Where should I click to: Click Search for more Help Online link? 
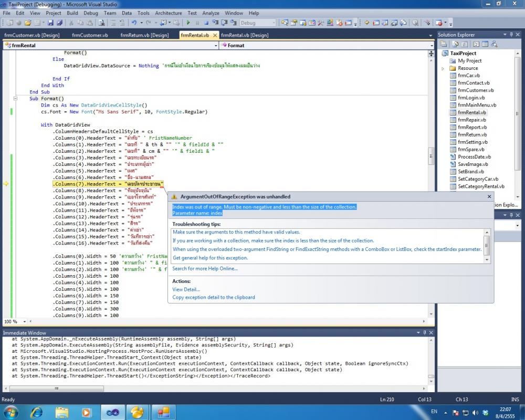click(x=205, y=269)
